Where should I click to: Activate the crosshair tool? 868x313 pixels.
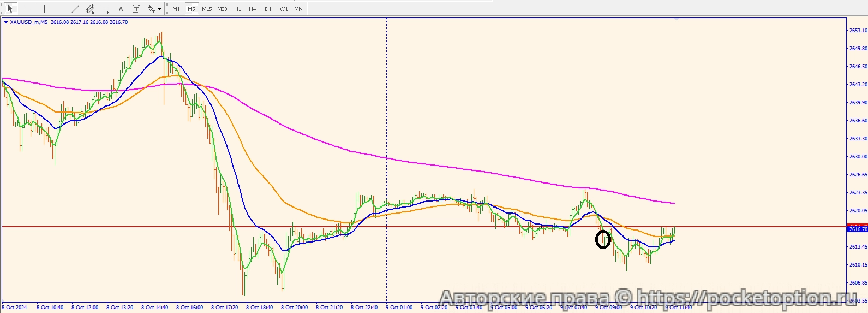26,9
